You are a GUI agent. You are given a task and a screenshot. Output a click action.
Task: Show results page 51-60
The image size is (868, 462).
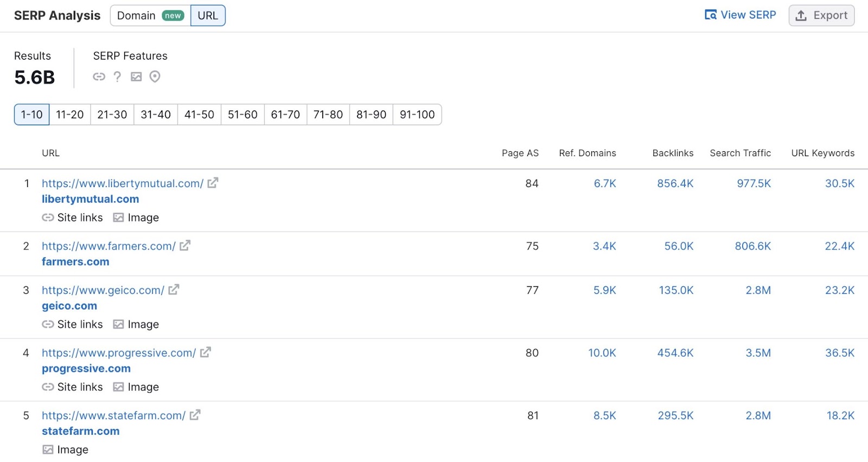coord(242,114)
